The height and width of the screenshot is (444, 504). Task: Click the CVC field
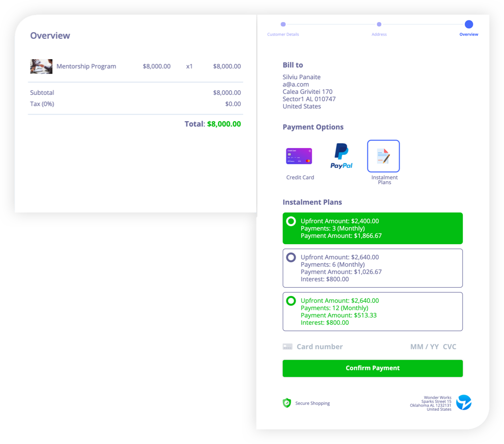click(x=449, y=347)
